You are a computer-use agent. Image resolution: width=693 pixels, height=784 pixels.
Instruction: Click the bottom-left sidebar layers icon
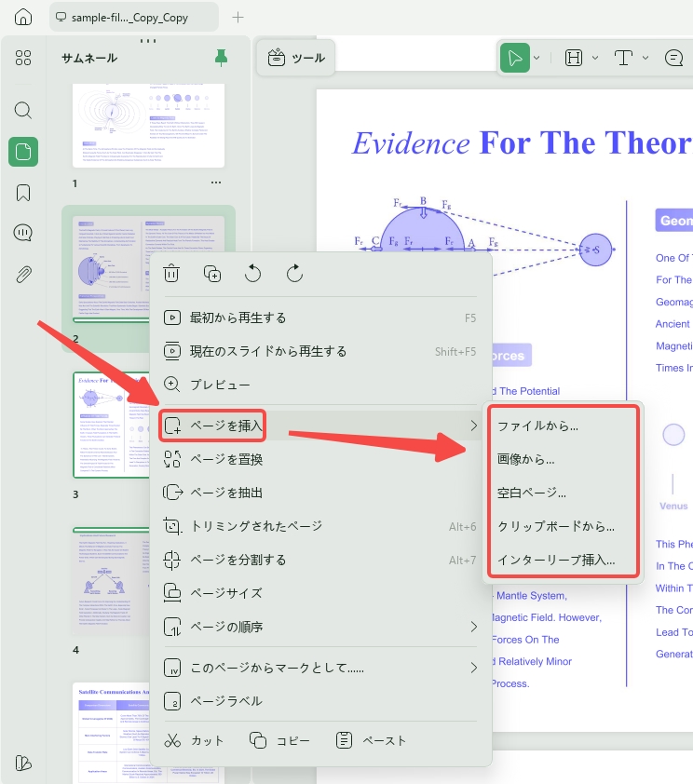click(23, 763)
